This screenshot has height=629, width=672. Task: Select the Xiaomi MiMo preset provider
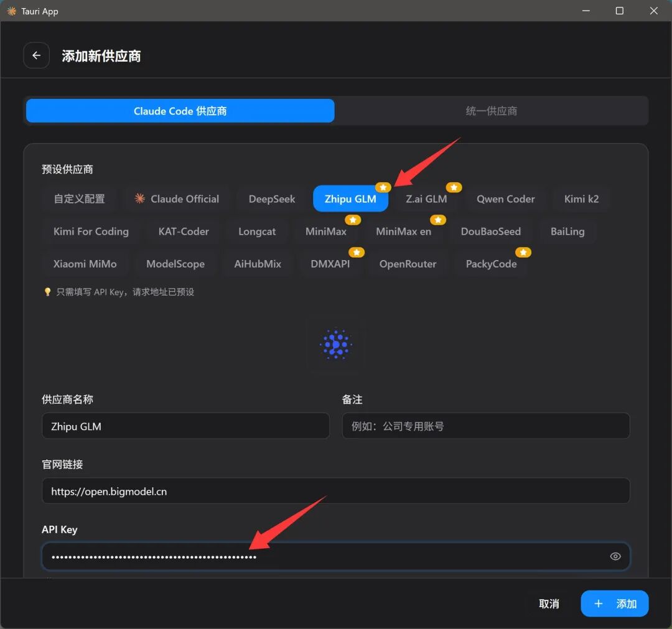[x=85, y=264]
